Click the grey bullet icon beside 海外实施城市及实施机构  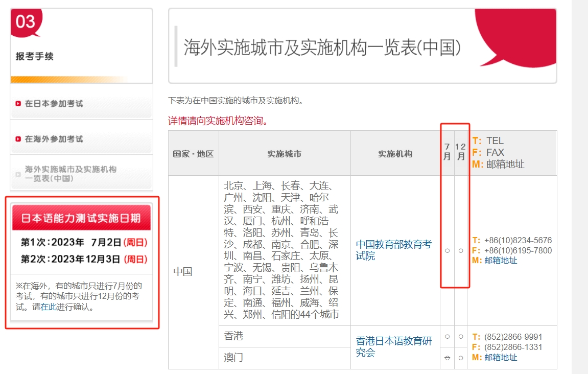18,174
